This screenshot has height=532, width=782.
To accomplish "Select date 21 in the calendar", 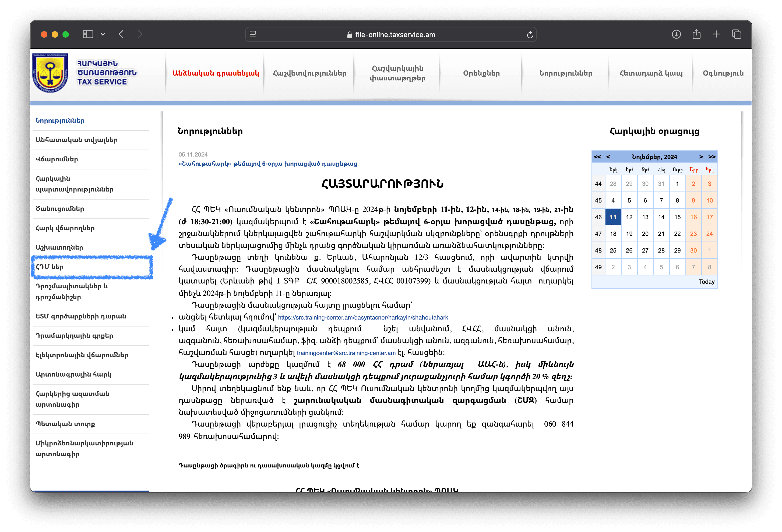I will click(661, 234).
